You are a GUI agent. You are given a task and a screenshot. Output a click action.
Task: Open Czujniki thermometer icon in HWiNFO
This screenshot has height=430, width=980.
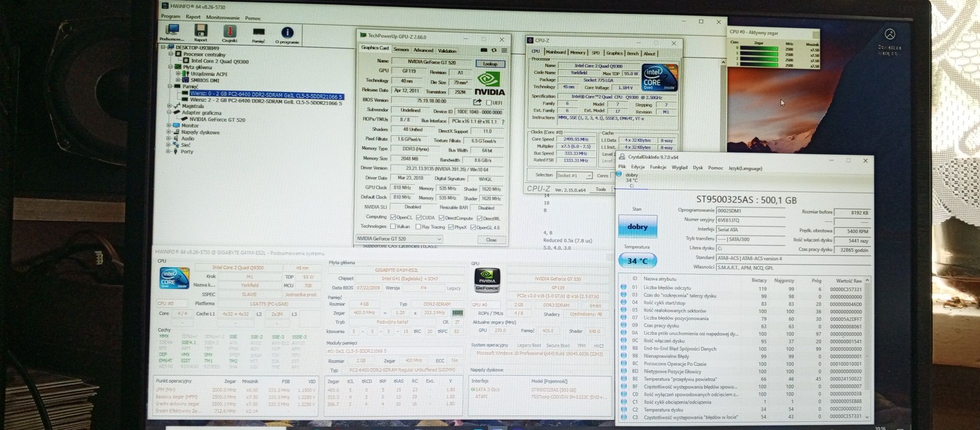click(x=230, y=31)
